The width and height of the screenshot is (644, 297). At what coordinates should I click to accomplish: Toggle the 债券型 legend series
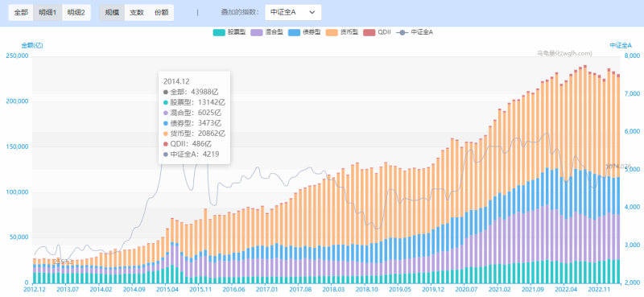304,32
